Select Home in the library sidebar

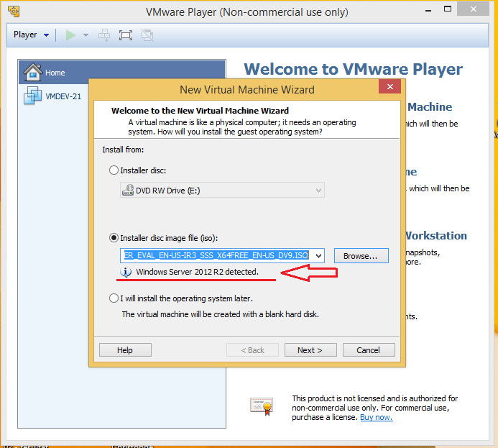(x=122, y=73)
